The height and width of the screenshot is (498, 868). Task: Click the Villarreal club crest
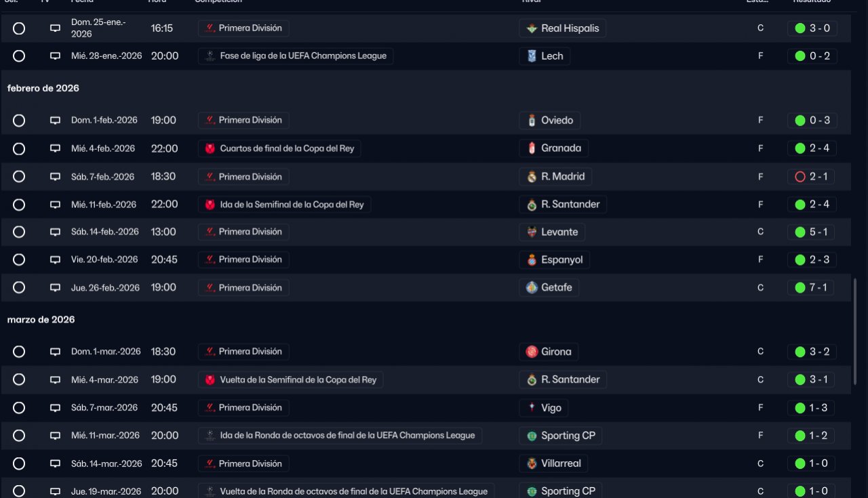(x=532, y=464)
